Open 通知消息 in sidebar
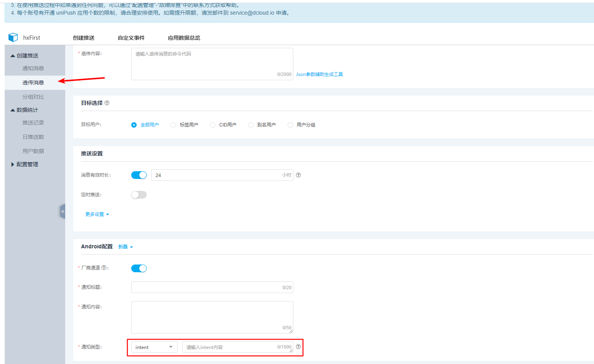The width and height of the screenshot is (594, 364). tap(33, 68)
